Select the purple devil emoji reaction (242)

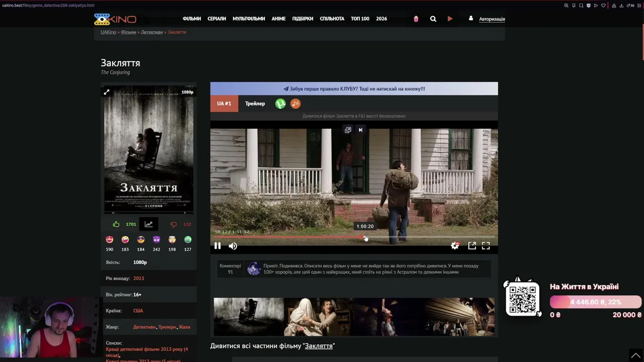coord(156,240)
